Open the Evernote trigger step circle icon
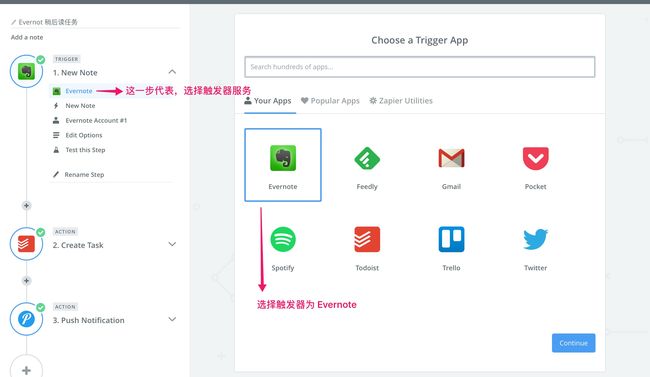Screen dimensions: 650x377 tap(26, 71)
